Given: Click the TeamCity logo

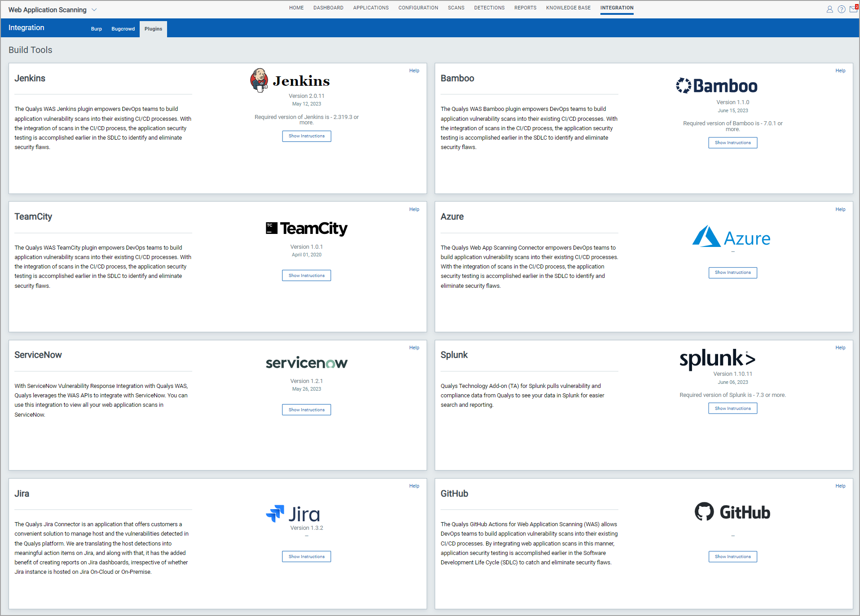Looking at the screenshot, I should 307,229.
